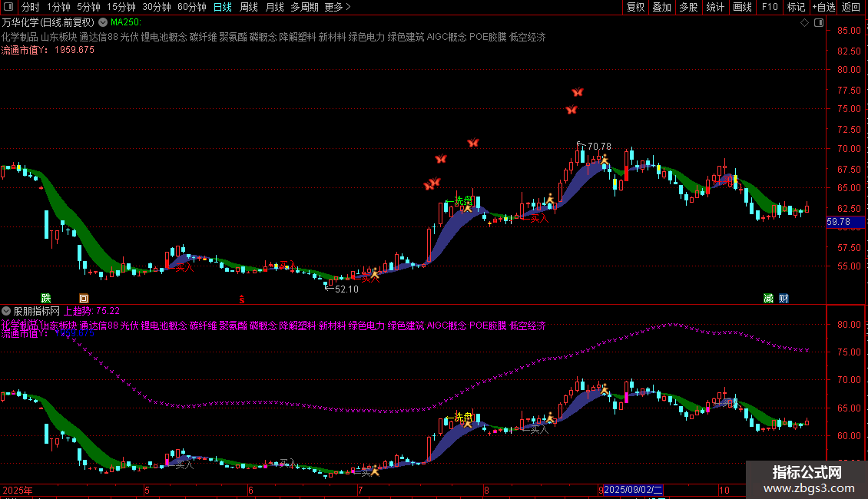Click MA250 indicator label

click(x=126, y=22)
